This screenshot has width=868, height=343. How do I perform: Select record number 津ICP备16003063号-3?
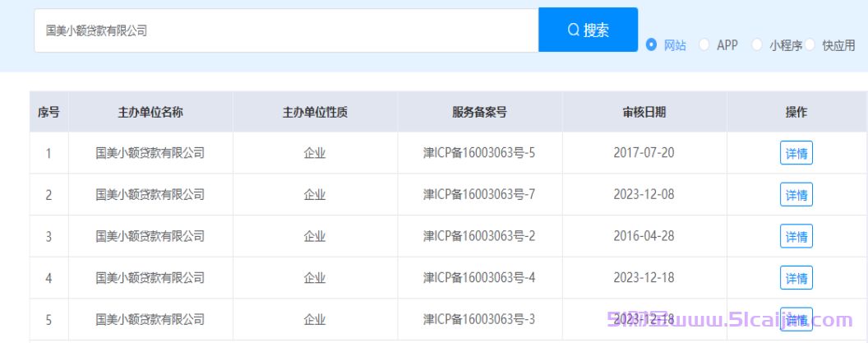tap(479, 320)
